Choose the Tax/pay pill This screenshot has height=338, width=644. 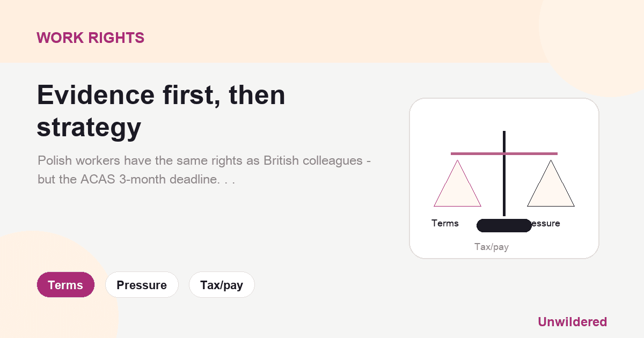click(222, 285)
